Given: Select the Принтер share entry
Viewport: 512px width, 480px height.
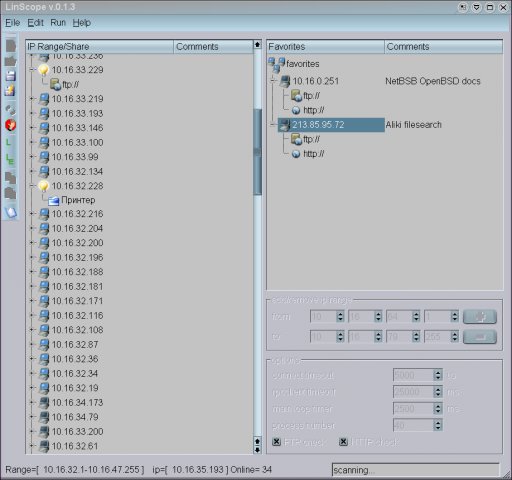Looking at the screenshot, I should 78,200.
